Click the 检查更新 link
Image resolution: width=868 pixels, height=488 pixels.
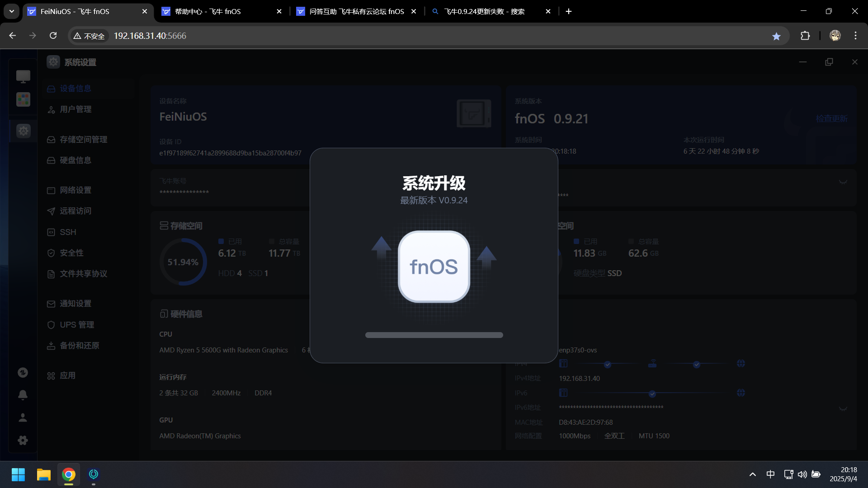pos(831,118)
